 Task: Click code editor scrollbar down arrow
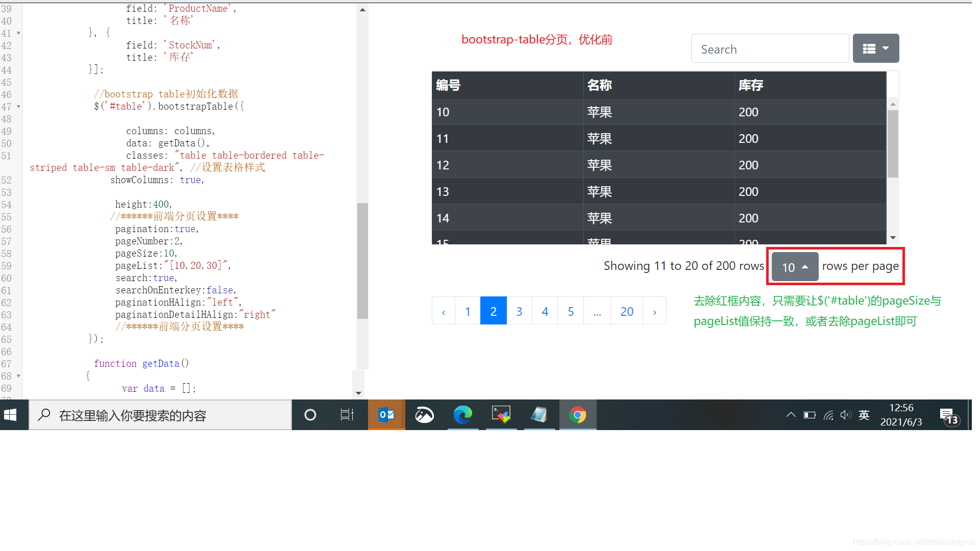pos(358,393)
